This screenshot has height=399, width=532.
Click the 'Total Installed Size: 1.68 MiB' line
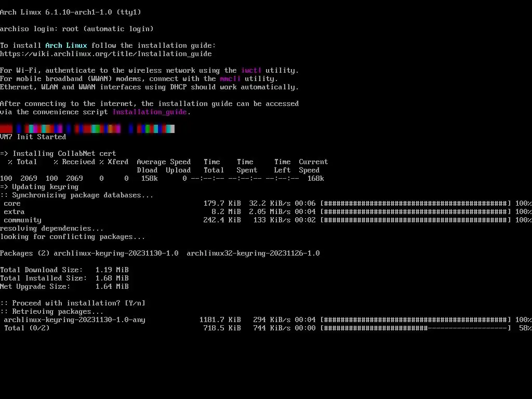[64, 278]
